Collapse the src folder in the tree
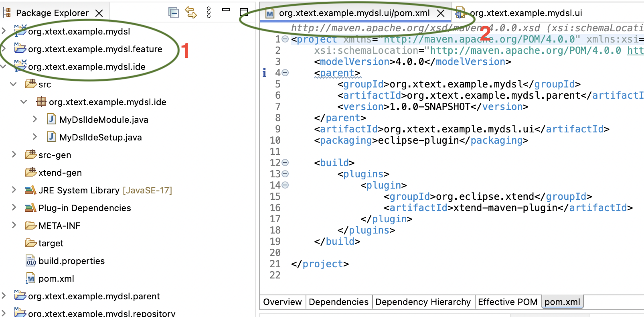The width and height of the screenshot is (644, 317). pos(14,84)
